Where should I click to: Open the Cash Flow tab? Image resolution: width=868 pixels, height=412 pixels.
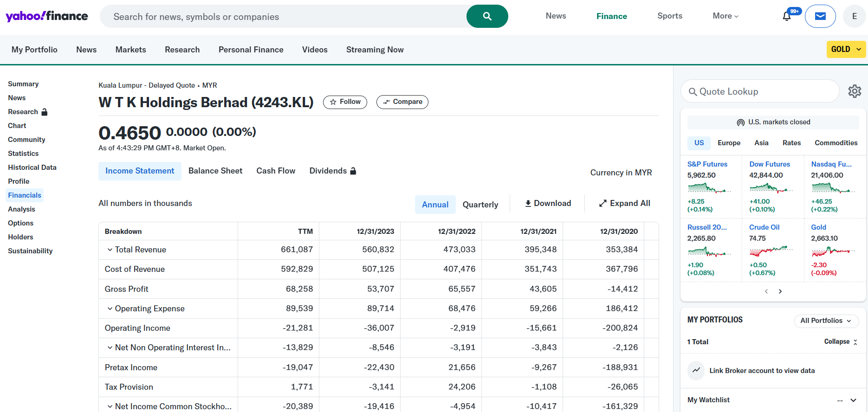tap(276, 171)
